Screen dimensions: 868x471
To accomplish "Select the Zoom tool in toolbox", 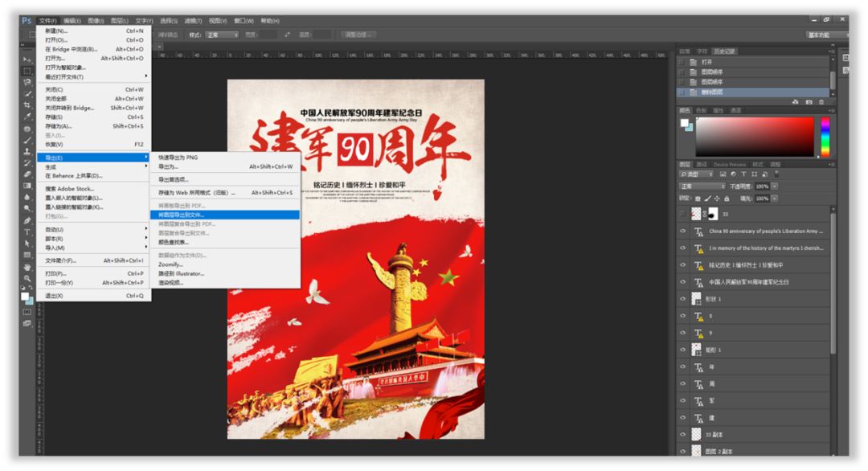I will (27, 278).
